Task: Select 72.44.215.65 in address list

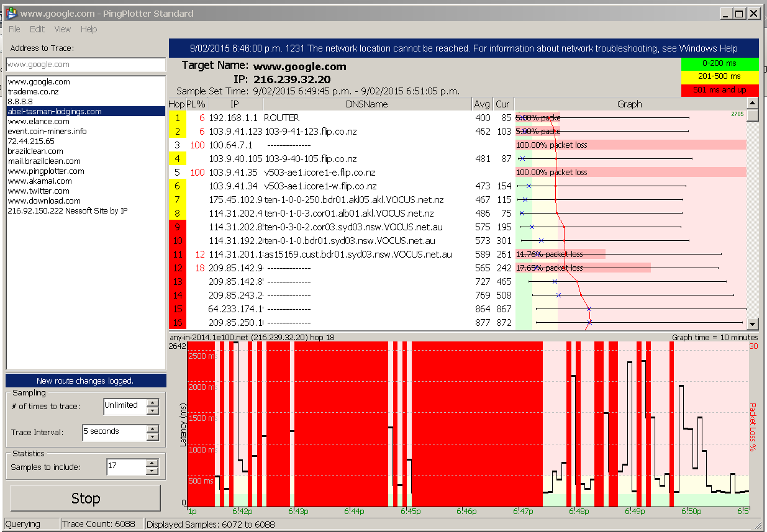Action: (86, 142)
